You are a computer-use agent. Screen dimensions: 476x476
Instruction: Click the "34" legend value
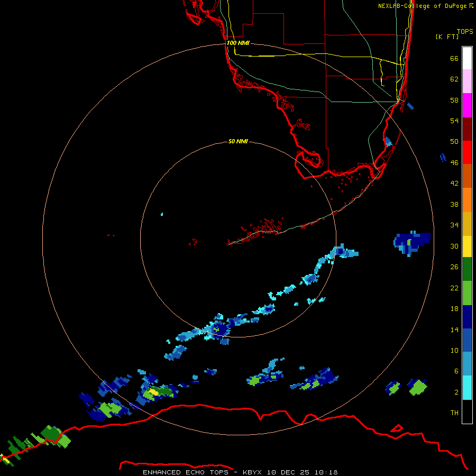tap(454, 225)
